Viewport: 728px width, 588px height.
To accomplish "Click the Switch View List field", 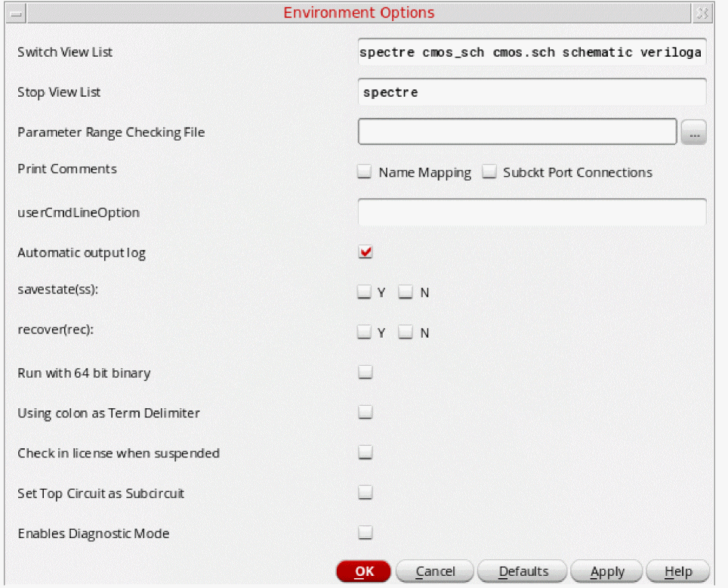I will tap(532, 52).
